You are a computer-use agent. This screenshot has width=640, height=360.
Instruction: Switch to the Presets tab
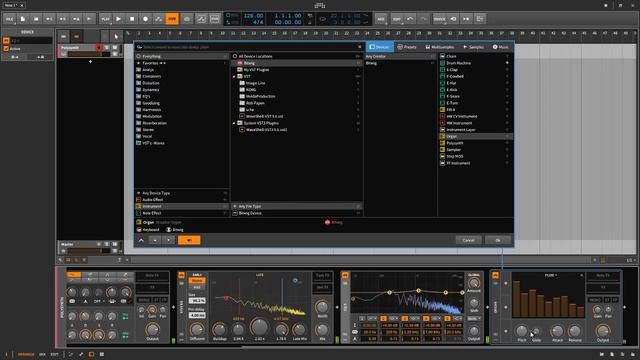click(x=407, y=47)
